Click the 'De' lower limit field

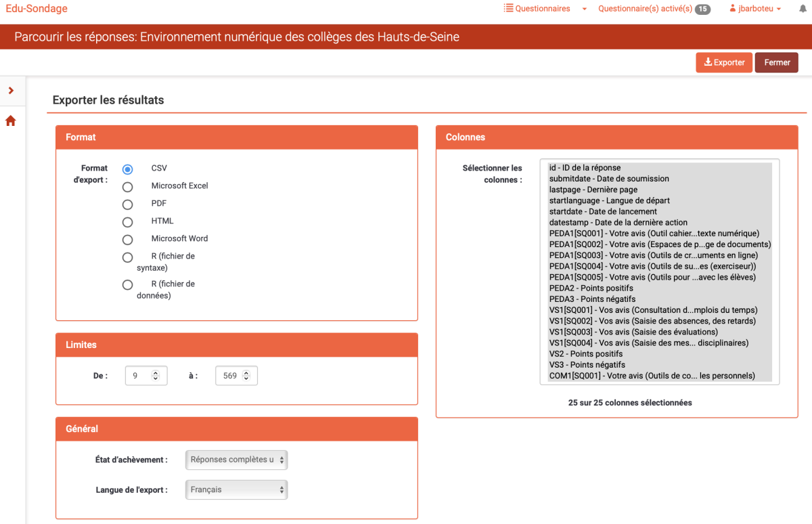[146, 376]
